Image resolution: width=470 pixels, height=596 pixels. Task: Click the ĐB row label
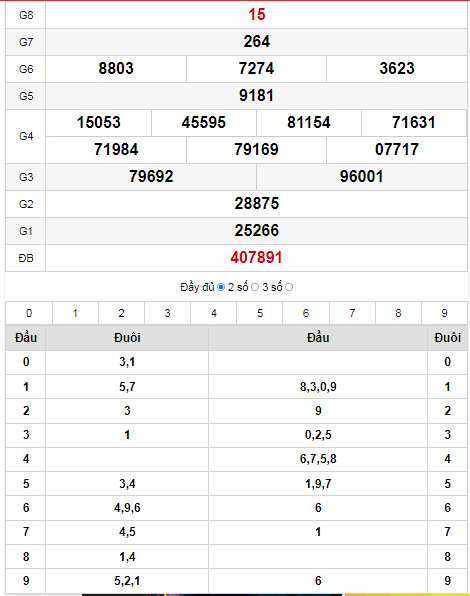[26, 258]
